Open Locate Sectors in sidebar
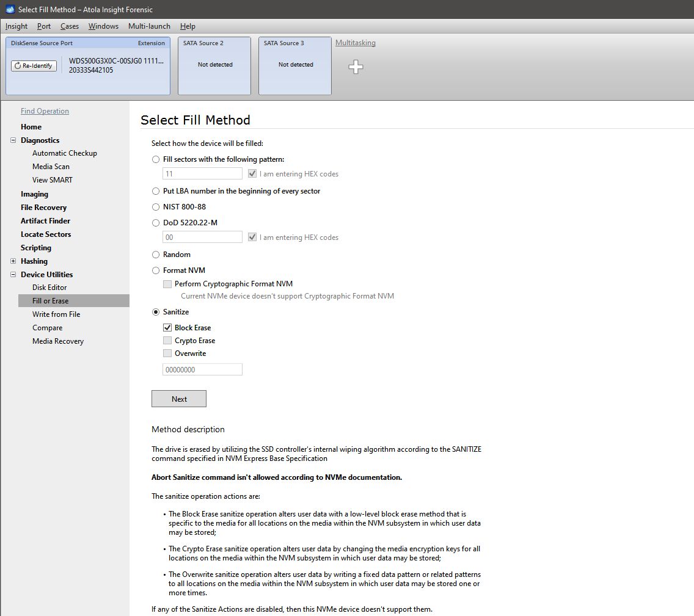 click(x=46, y=234)
